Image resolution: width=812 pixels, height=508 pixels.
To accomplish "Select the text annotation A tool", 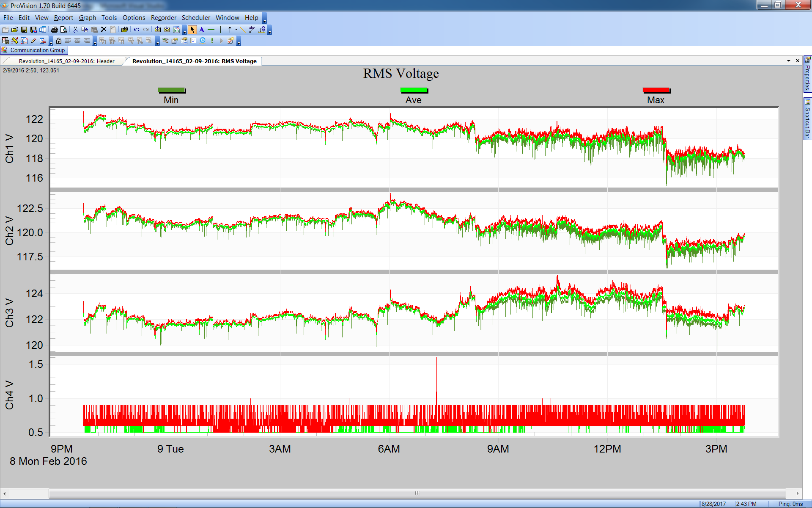I will coord(202,30).
